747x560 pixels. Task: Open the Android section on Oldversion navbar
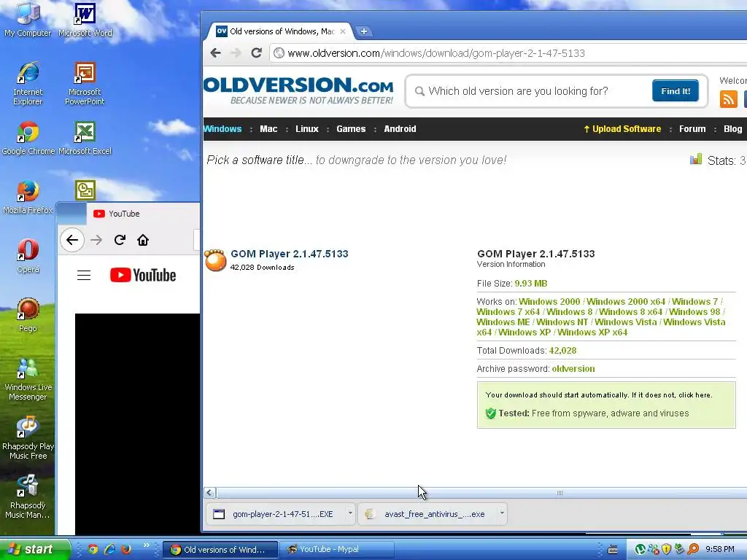pyautogui.click(x=400, y=129)
